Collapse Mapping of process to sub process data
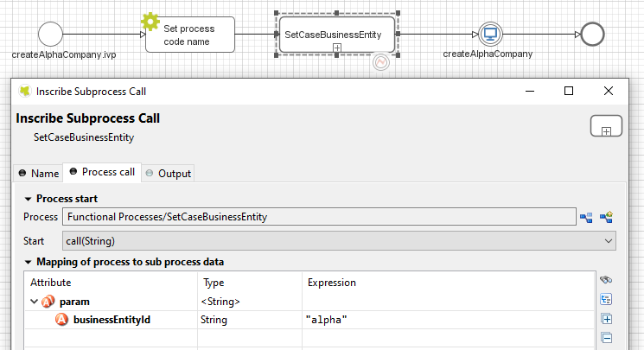644x350 pixels. pyautogui.click(x=28, y=262)
